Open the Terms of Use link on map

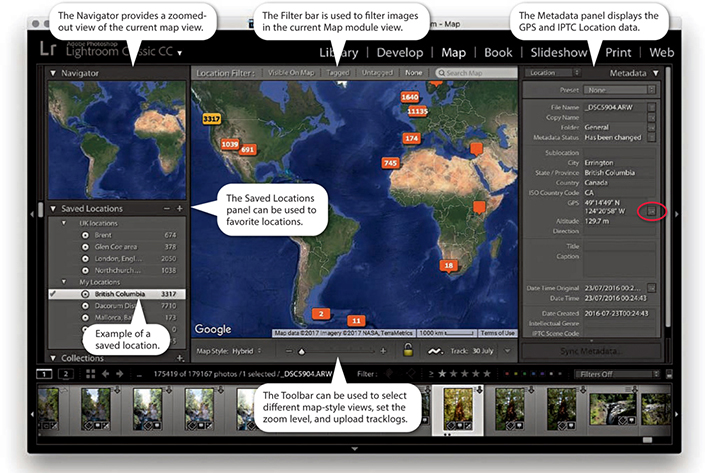pos(497,333)
